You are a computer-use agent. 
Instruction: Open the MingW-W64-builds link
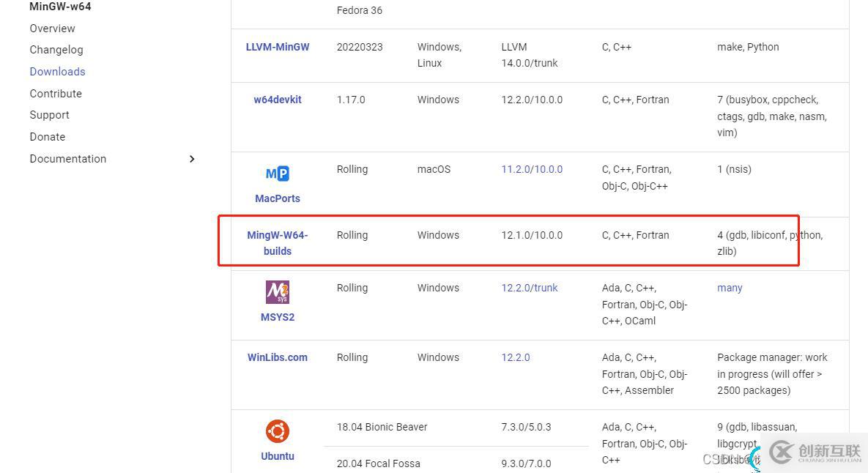point(278,243)
